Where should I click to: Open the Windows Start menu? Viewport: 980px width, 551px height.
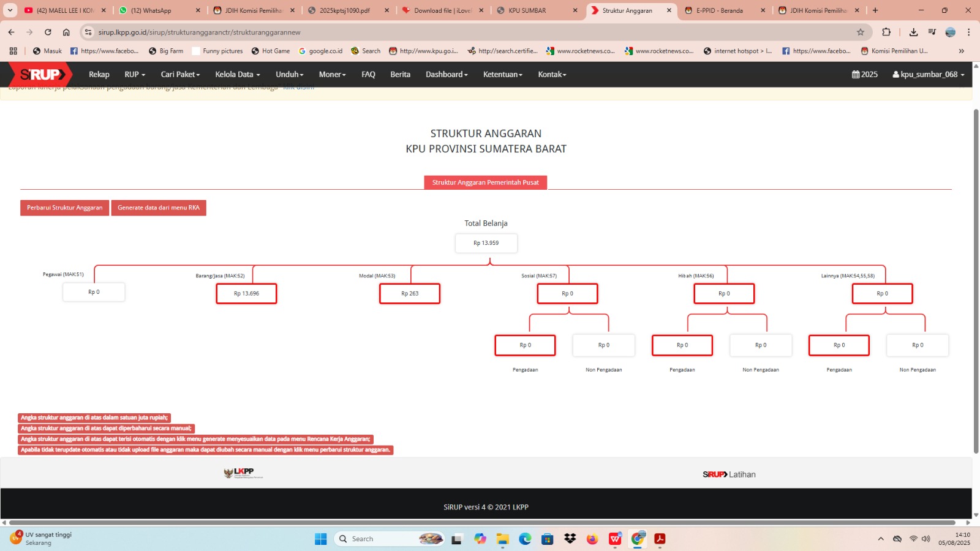click(320, 539)
